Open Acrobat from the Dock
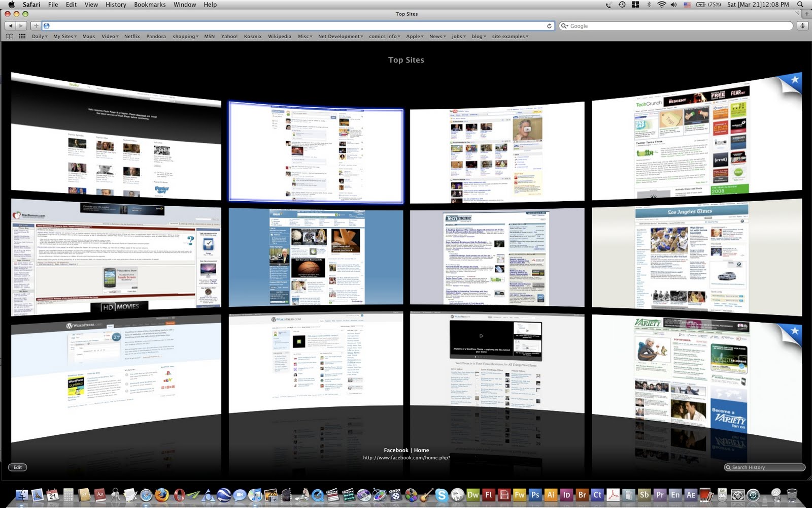Viewport: 812px width, 508px height. pyautogui.click(x=613, y=494)
